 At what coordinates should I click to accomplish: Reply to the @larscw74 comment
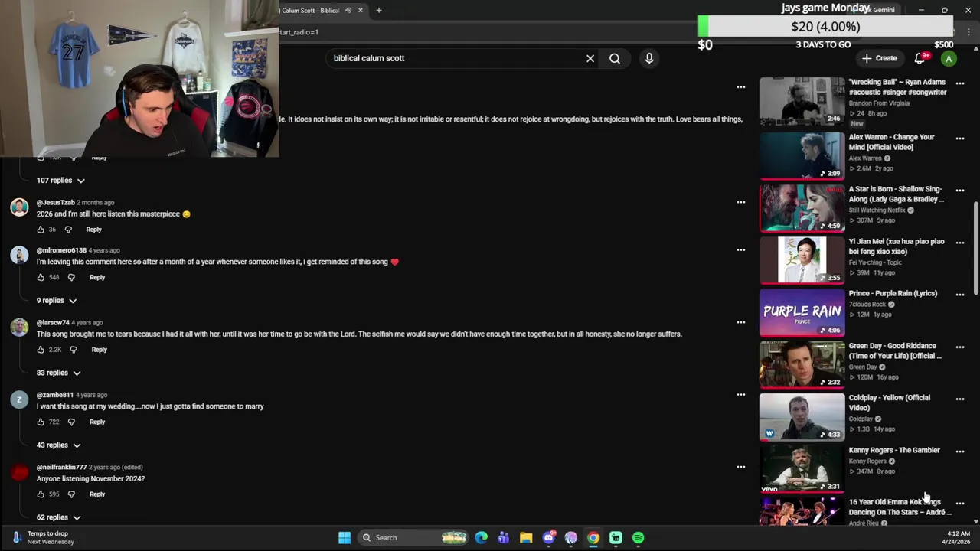100,350
